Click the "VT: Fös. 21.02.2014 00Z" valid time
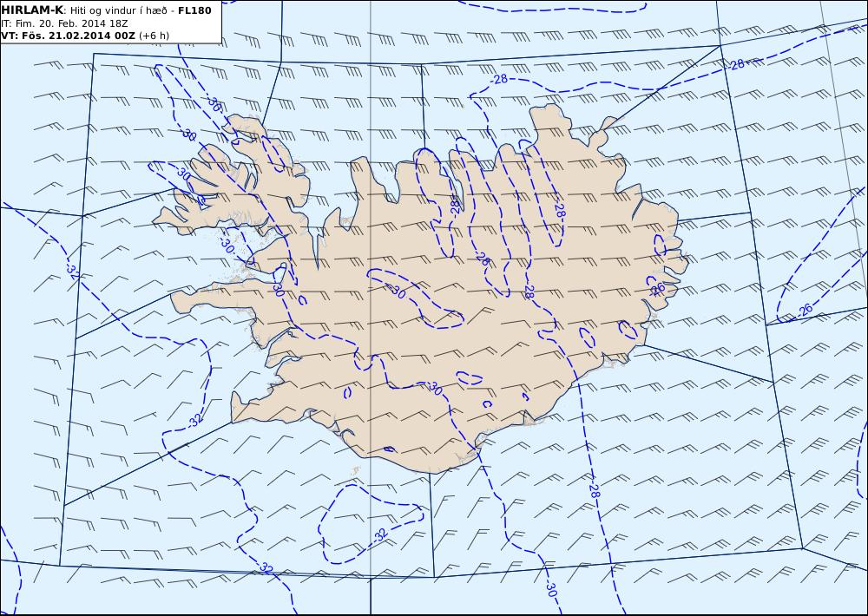868x616 pixels. 68,36
